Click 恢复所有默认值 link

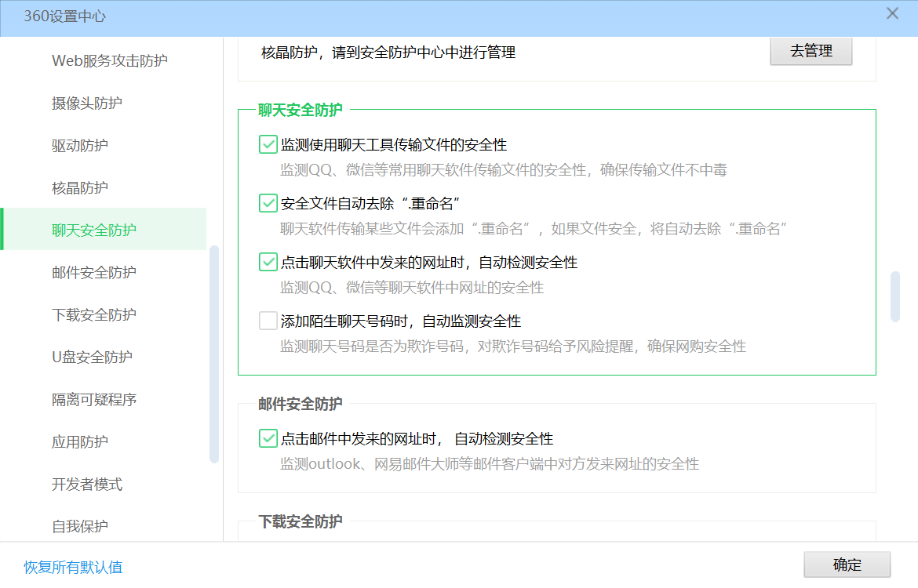point(73,567)
